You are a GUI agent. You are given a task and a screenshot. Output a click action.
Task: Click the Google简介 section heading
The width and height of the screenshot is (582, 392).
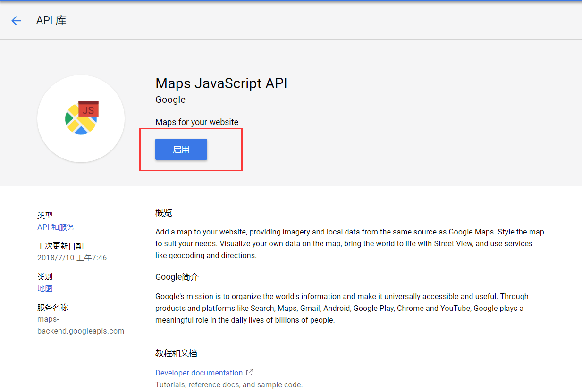coord(177,277)
